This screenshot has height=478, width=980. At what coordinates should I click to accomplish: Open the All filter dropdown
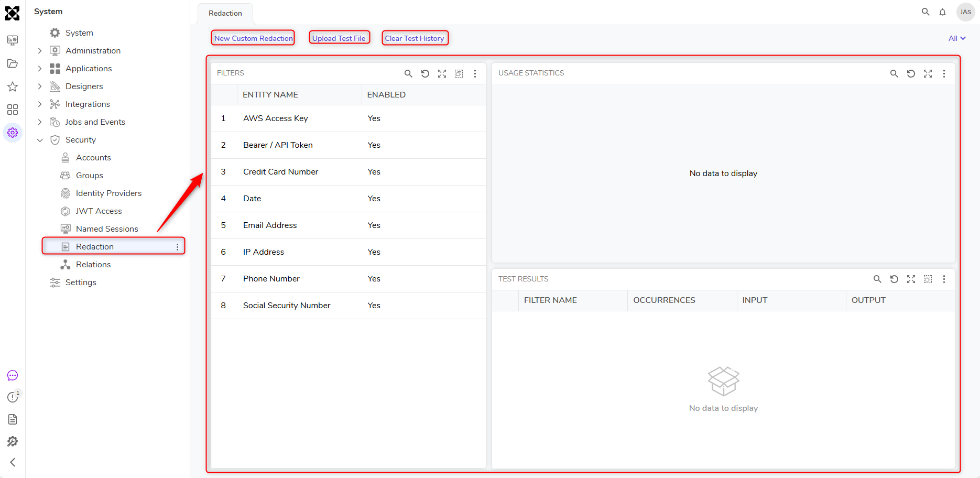[x=957, y=38]
